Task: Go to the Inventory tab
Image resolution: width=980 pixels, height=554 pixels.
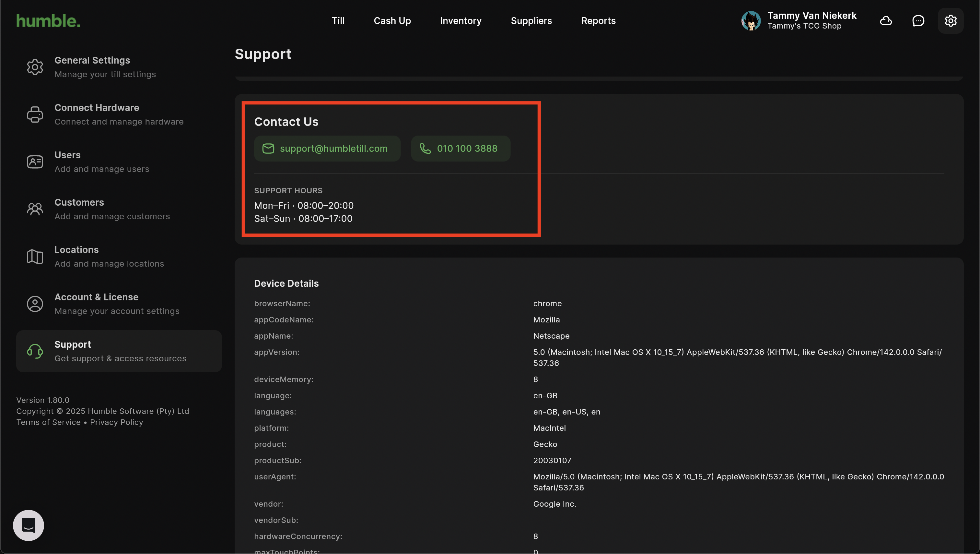Action: coord(461,20)
